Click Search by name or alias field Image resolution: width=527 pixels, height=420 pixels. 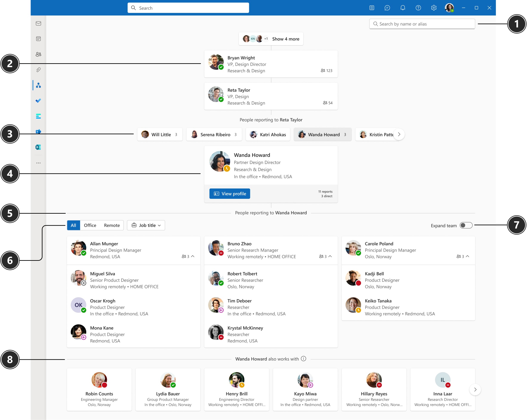pos(422,24)
